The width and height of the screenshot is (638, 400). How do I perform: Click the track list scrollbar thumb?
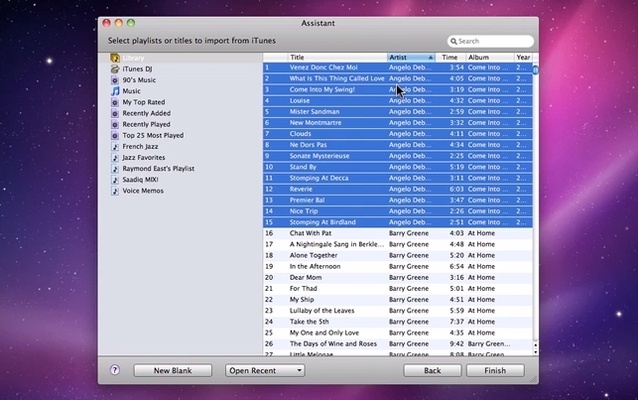click(x=535, y=70)
